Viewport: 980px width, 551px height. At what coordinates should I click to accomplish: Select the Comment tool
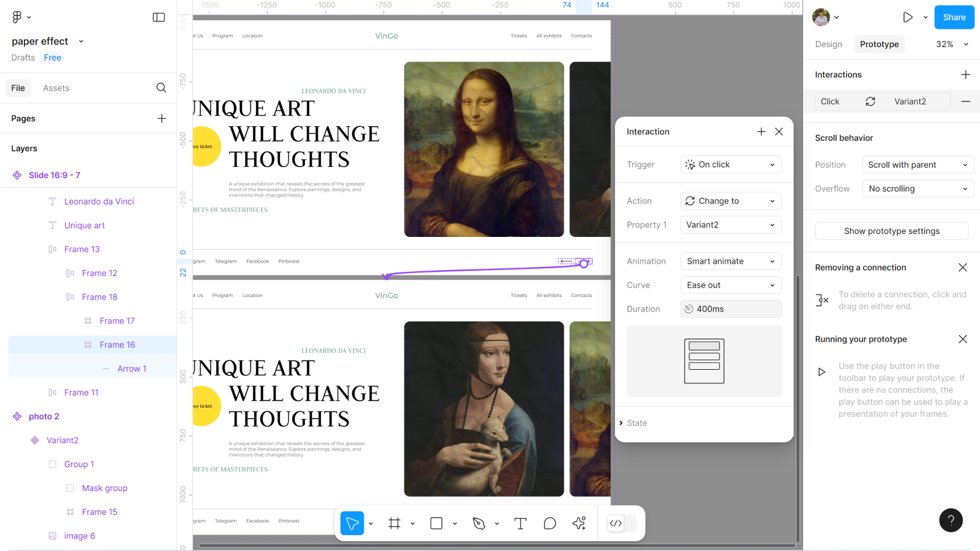pyautogui.click(x=550, y=523)
